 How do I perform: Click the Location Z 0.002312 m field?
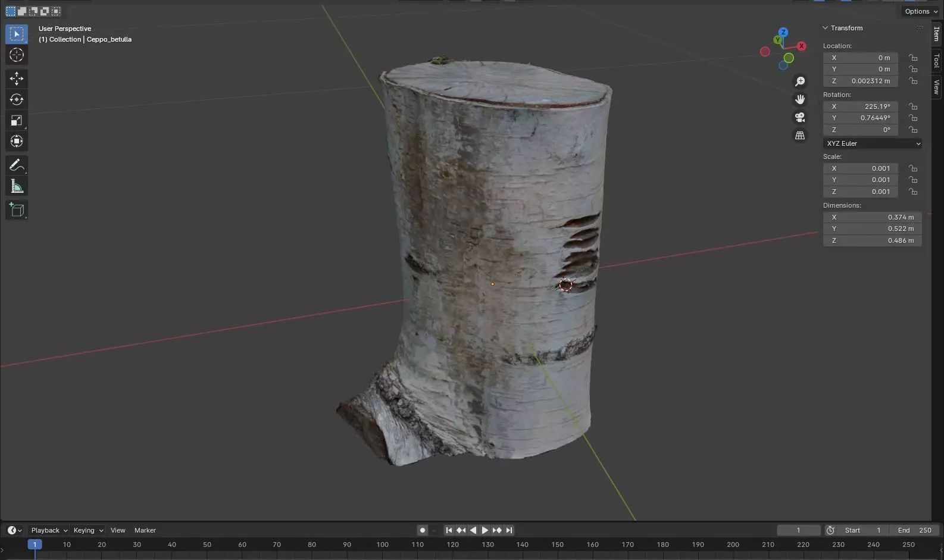pos(861,81)
